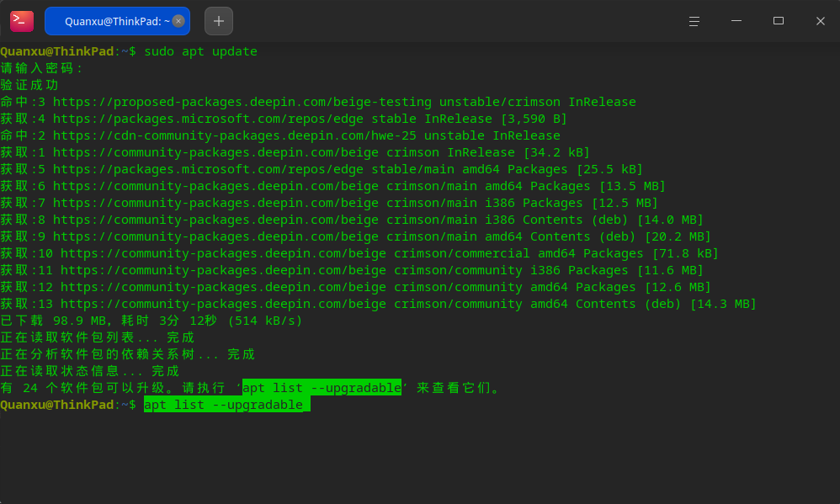Open the community-packages URL on line 获取:1

pos(215,152)
